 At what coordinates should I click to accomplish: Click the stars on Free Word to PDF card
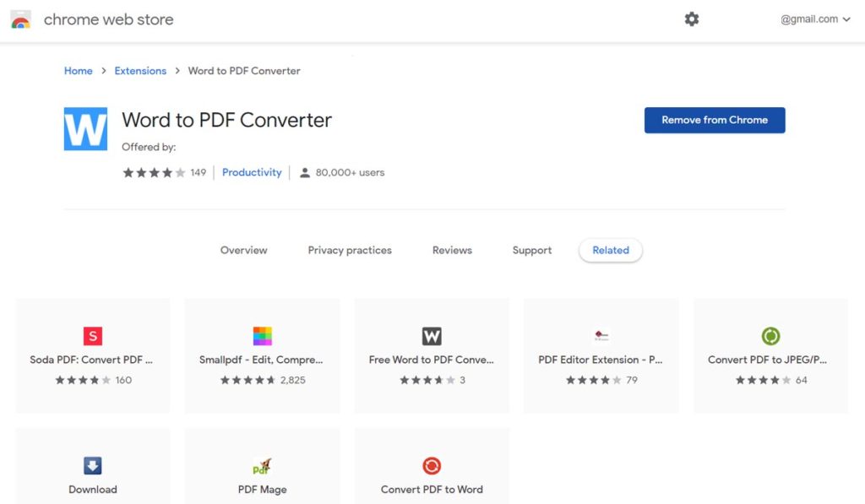(427, 380)
